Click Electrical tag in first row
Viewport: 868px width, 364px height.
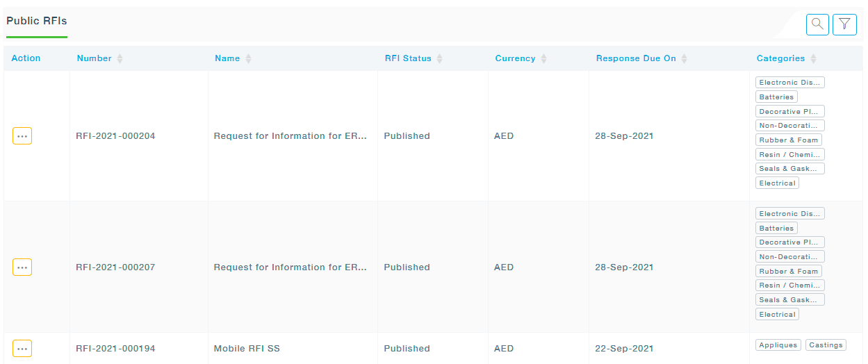777,183
